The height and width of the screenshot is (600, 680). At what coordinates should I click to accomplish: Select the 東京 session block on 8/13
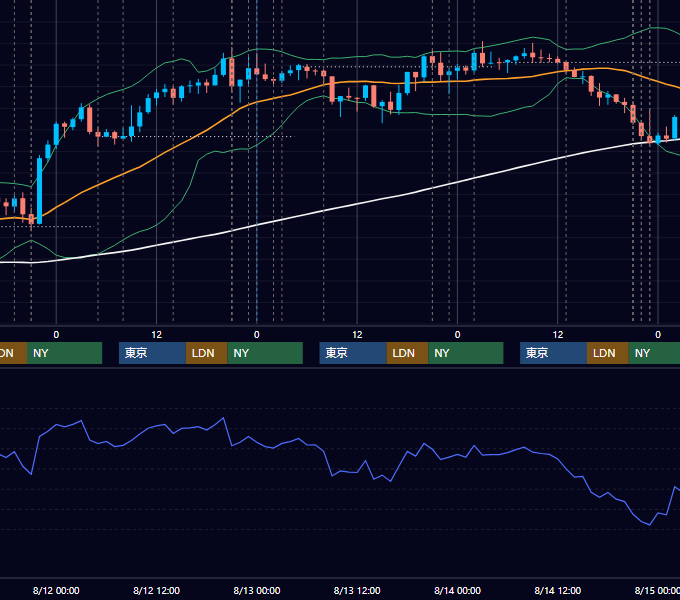pos(353,353)
